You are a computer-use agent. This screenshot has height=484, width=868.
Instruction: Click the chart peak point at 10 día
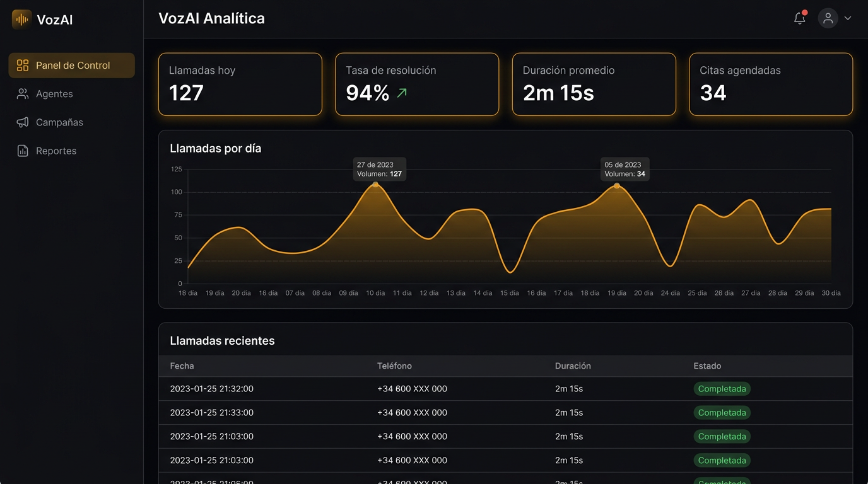pyautogui.click(x=375, y=185)
